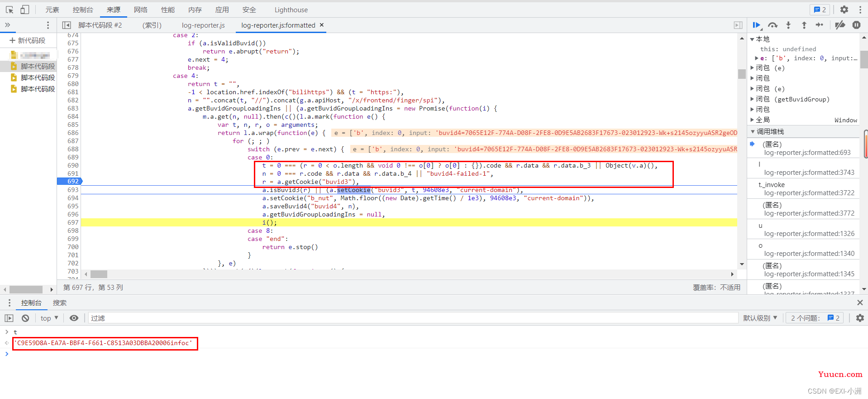This screenshot has height=399, width=868.
Task: Create a live expression with eye icon
Action: coord(74,318)
